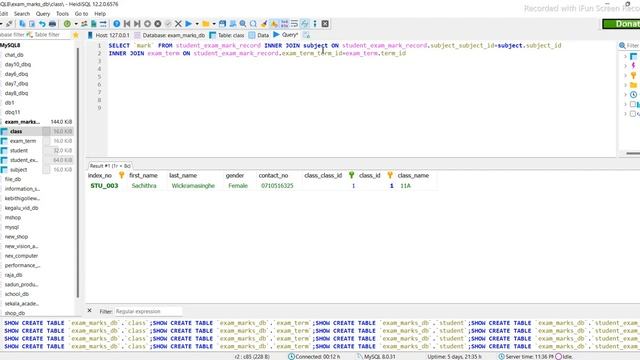Click the first_name column header
This screenshot has height=360, width=640.
[x=143, y=176]
